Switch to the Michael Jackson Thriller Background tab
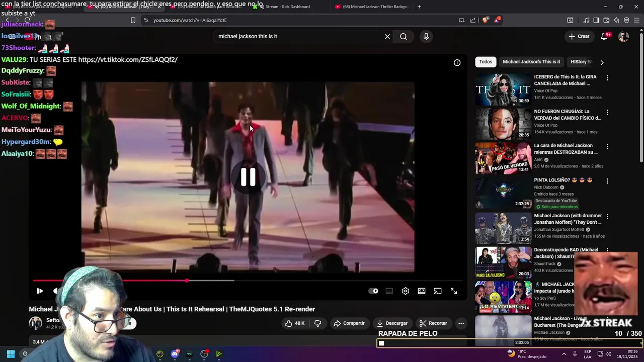 click(371, 7)
